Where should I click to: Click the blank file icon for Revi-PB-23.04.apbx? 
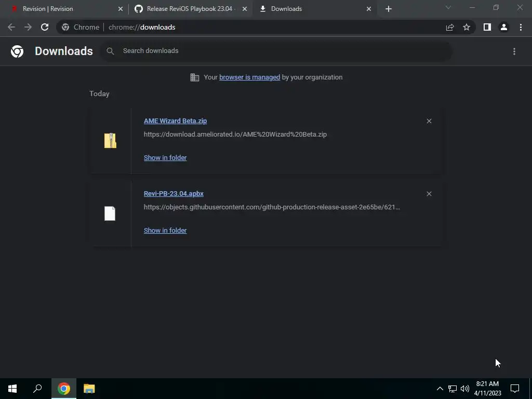[x=110, y=214]
